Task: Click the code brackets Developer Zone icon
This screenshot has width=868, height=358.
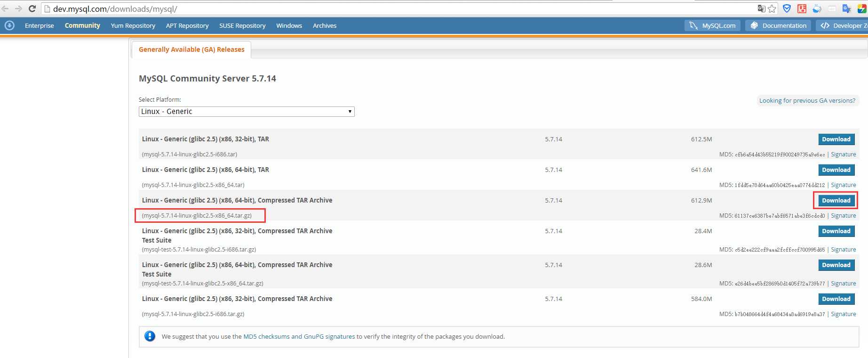Action: click(x=825, y=25)
